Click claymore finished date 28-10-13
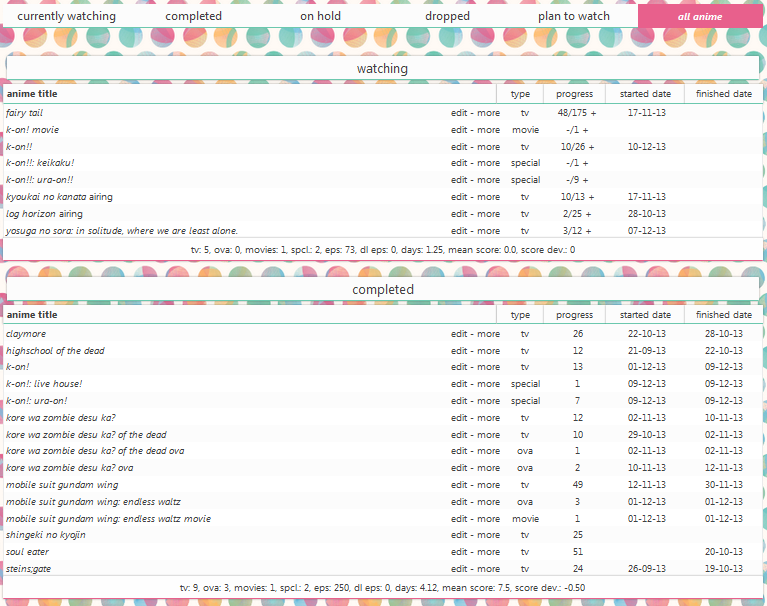Image resolution: width=767 pixels, height=606 pixels. pyautogui.click(x=723, y=334)
